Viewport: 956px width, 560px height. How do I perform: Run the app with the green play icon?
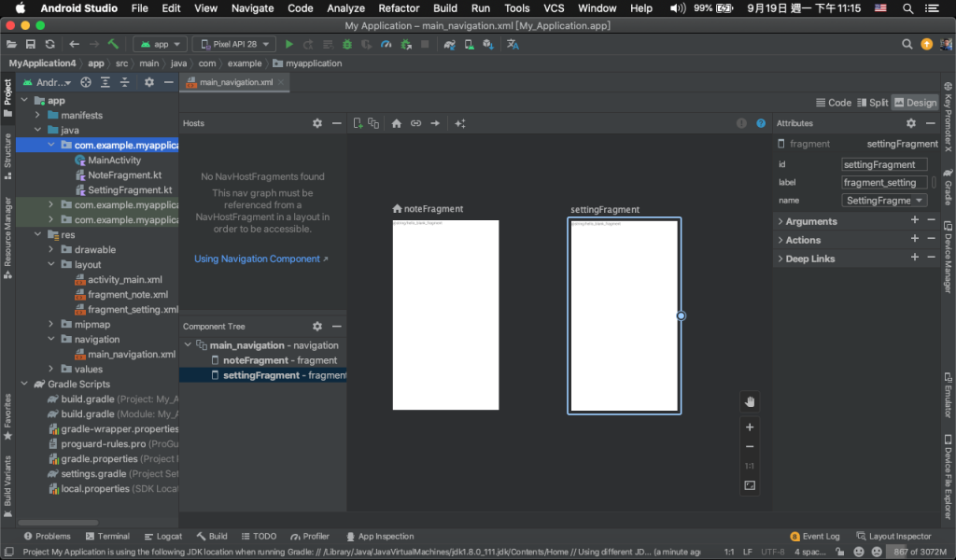tap(289, 44)
